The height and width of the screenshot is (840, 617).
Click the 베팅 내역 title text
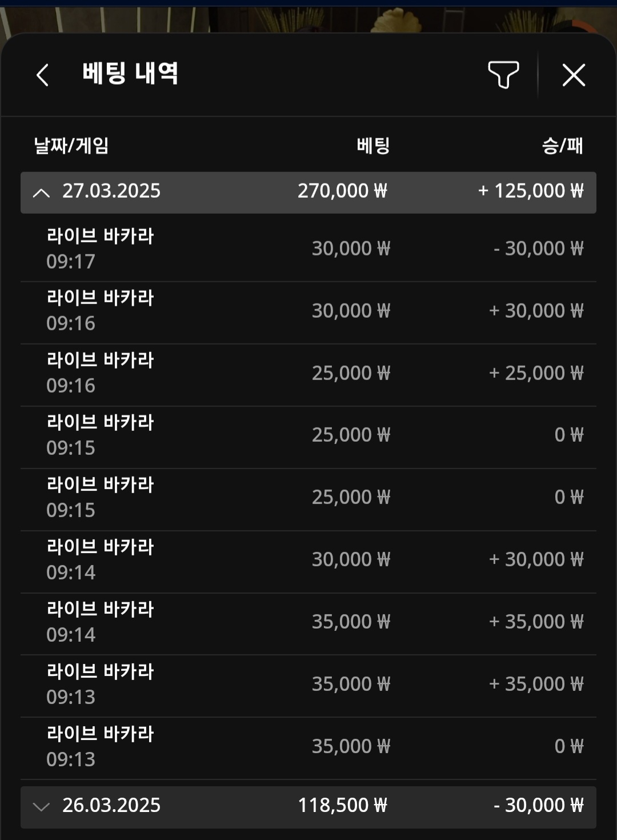click(130, 74)
